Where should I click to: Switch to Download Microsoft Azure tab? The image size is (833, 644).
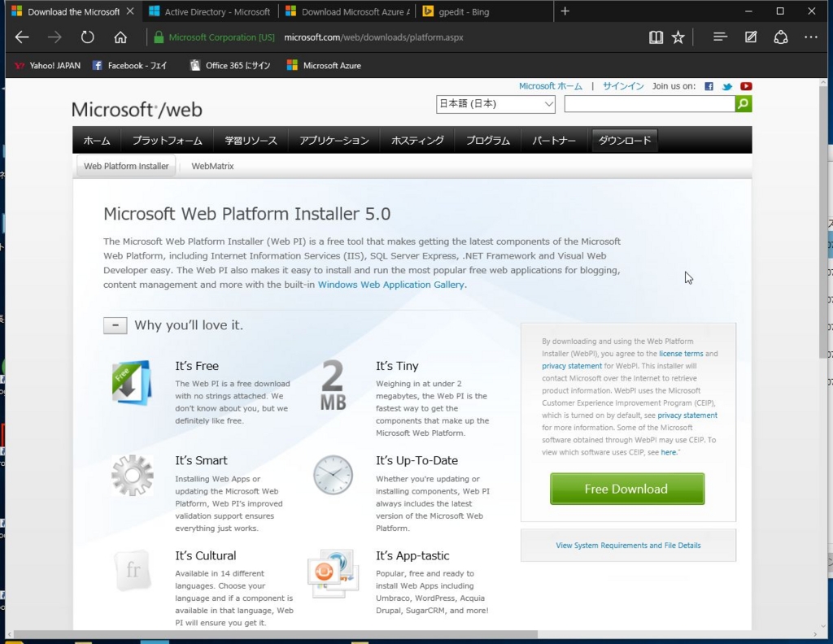(x=348, y=11)
